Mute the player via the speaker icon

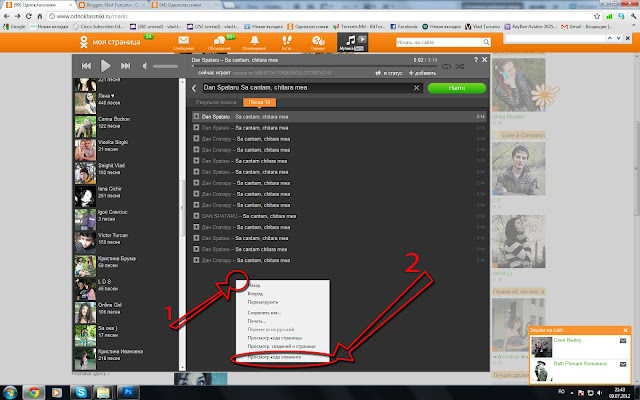(144, 66)
